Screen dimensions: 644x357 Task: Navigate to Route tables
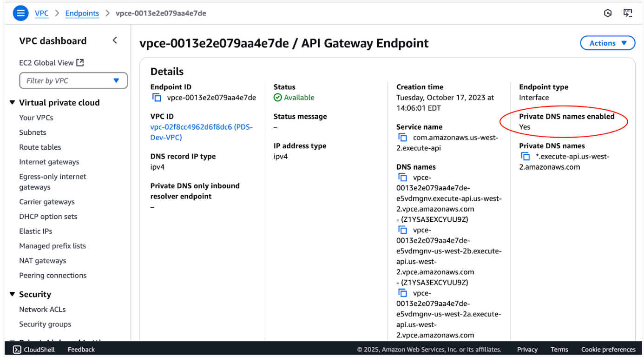pyautogui.click(x=40, y=147)
